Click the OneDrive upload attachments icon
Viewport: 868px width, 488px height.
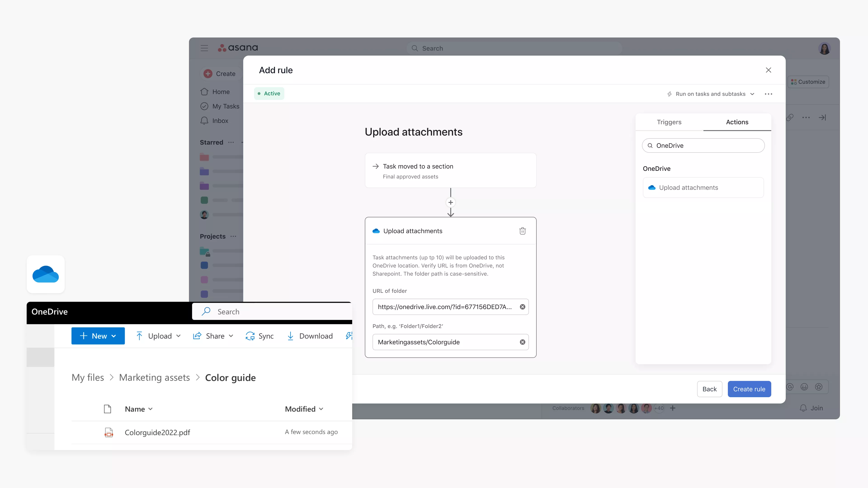[x=652, y=187]
